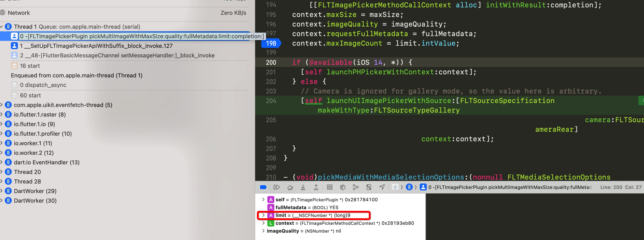Viewport: 644px width, 240px height.
Task: Open the Debug View Hierarchy icon
Action: pyautogui.click(x=342, y=187)
